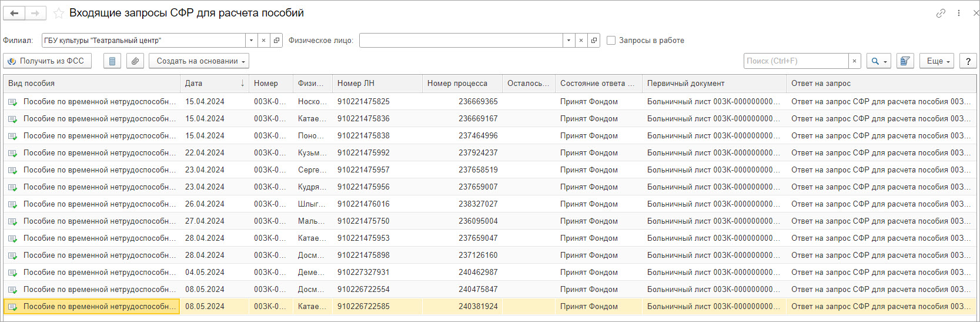Open the selected Филиал value form
Screen dimensions: 980x322
(276, 41)
